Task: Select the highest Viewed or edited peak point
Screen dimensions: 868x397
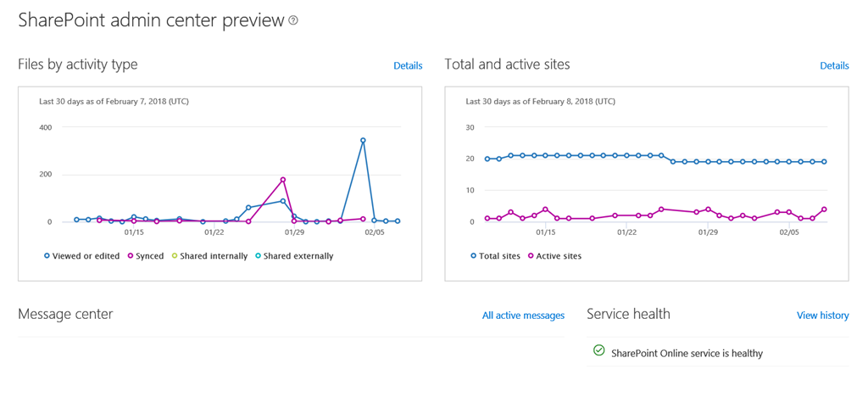Action: point(363,141)
